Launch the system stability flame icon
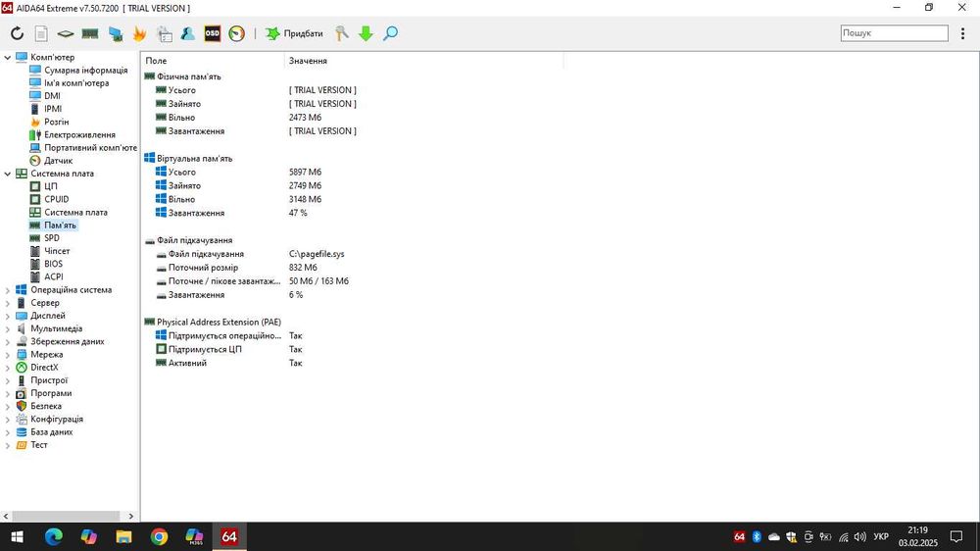The image size is (980, 551). (x=139, y=33)
